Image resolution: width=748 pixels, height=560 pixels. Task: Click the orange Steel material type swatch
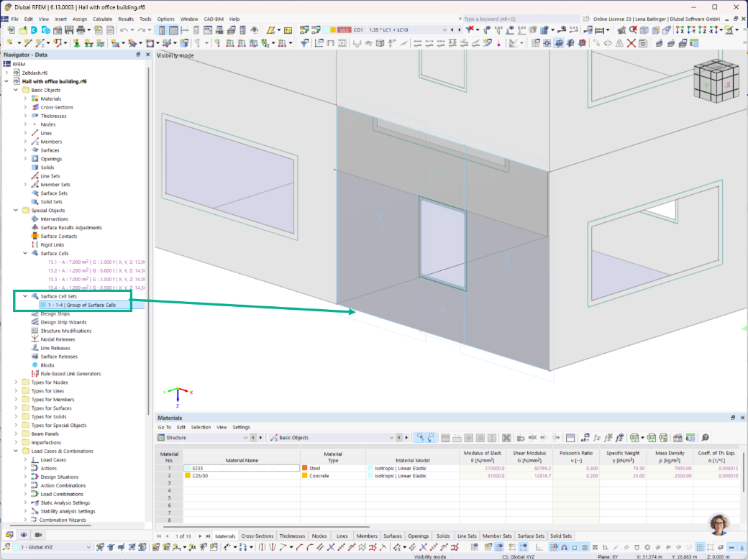305,468
